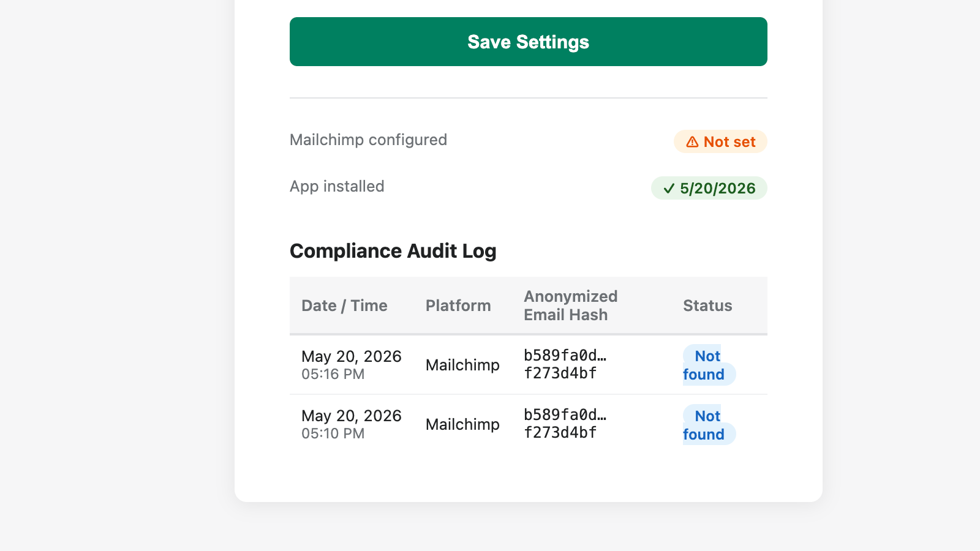The height and width of the screenshot is (551, 980).
Task: Click the 05:16 PM time entry
Action: [x=333, y=374]
